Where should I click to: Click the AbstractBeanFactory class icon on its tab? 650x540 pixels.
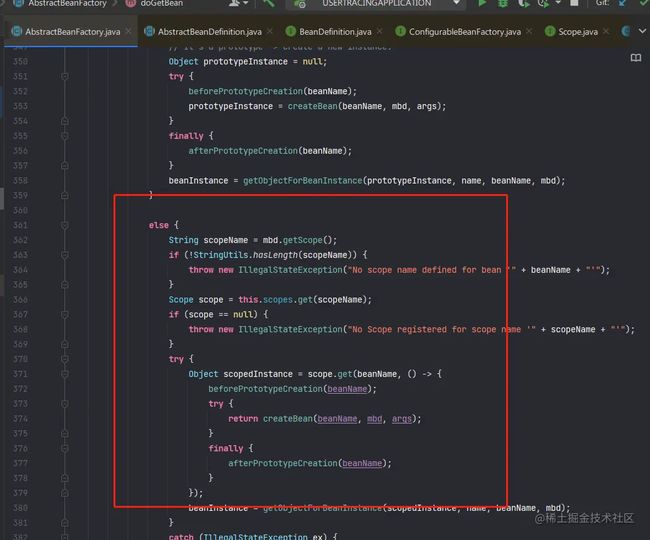pyautogui.click(x=17, y=31)
